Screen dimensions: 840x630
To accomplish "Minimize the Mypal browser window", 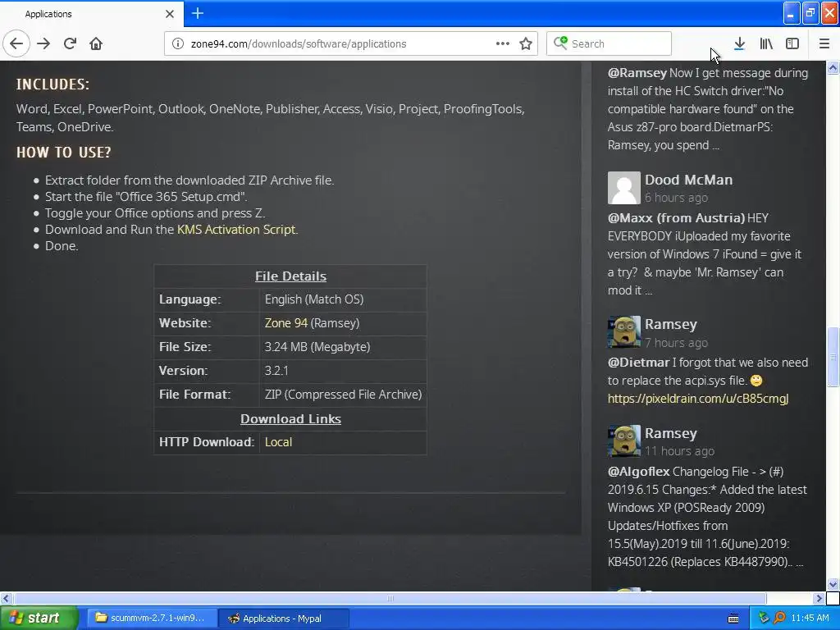I will [x=792, y=13].
